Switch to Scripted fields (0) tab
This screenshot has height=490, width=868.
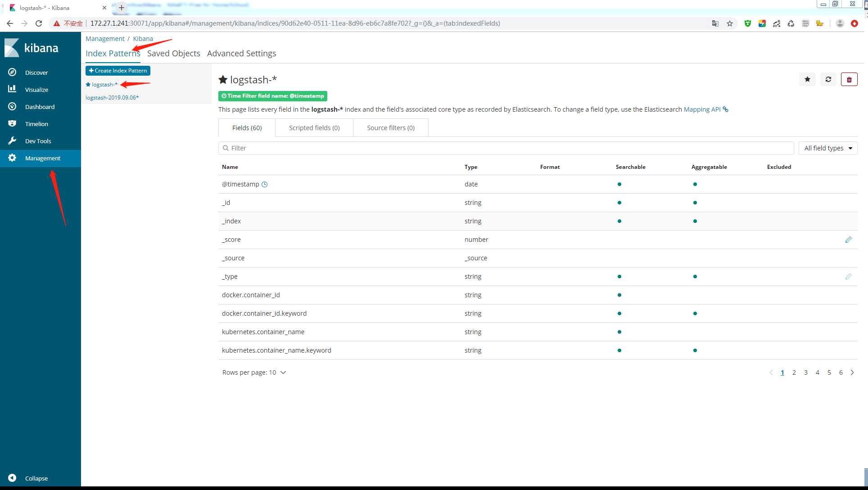pyautogui.click(x=314, y=128)
